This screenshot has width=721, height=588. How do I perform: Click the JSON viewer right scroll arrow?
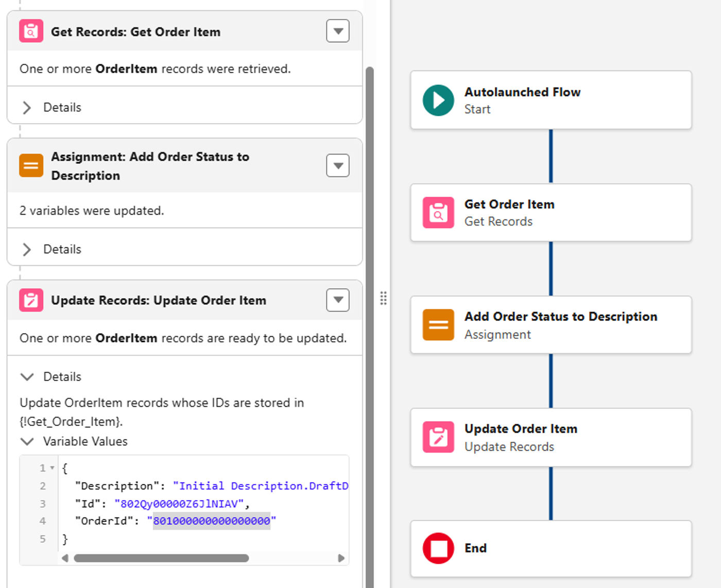341,558
